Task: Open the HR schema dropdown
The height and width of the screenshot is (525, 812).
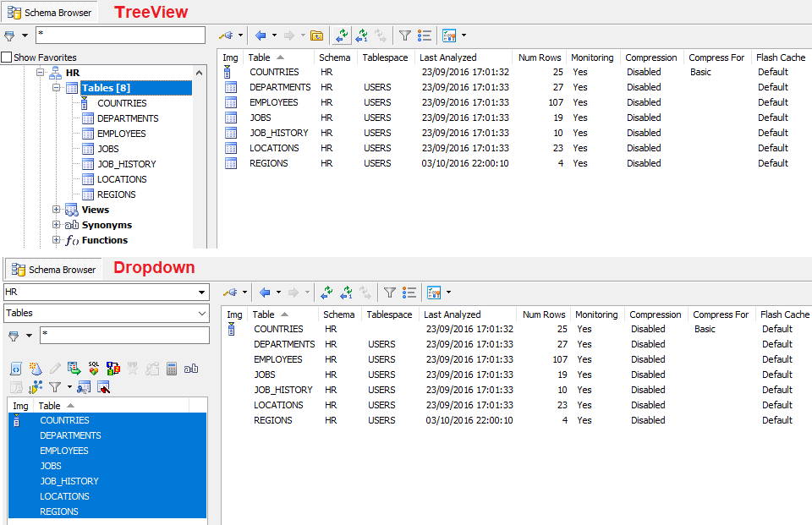Action: click(x=201, y=292)
